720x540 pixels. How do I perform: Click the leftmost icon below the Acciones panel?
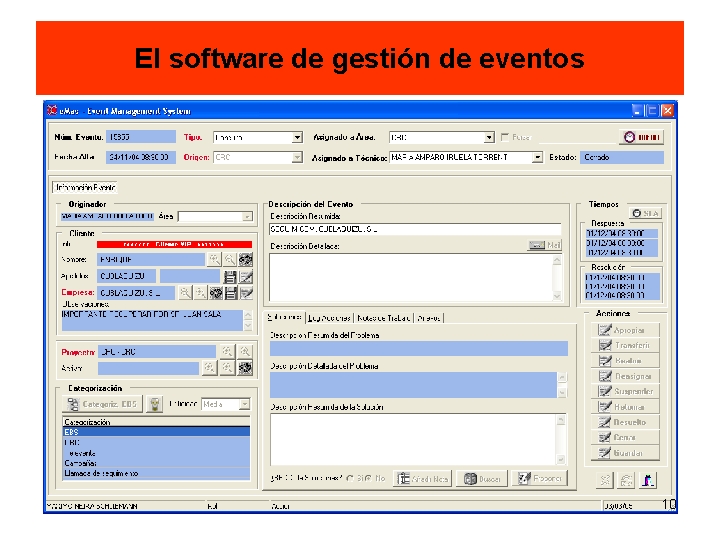point(605,480)
